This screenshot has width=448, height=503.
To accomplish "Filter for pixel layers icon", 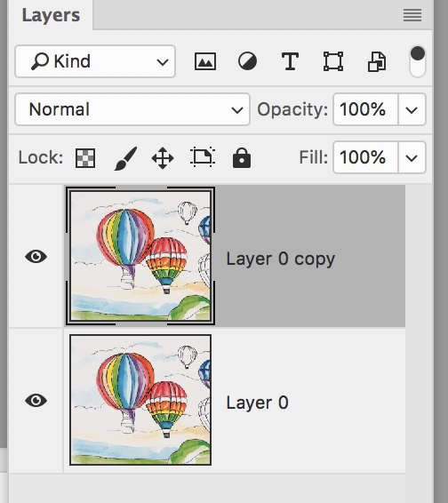I will (205, 61).
